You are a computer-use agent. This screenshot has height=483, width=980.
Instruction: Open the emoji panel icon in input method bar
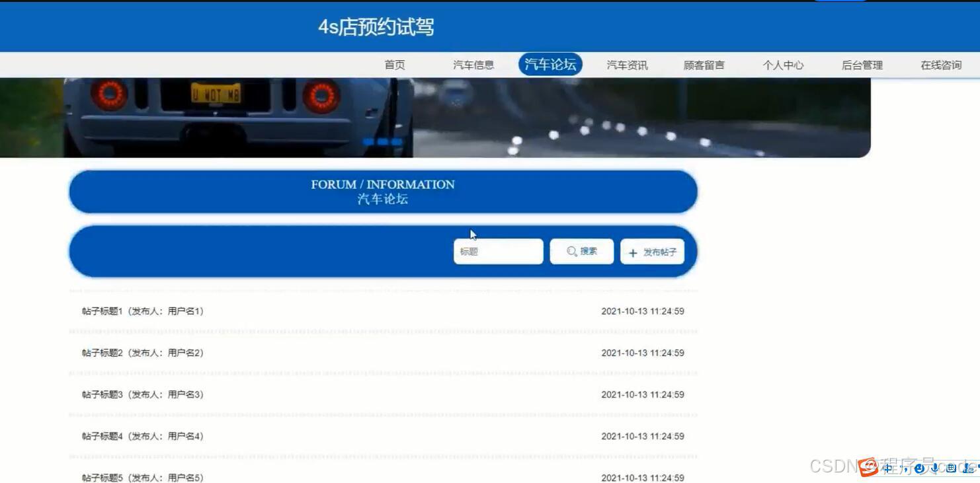click(919, 468)
